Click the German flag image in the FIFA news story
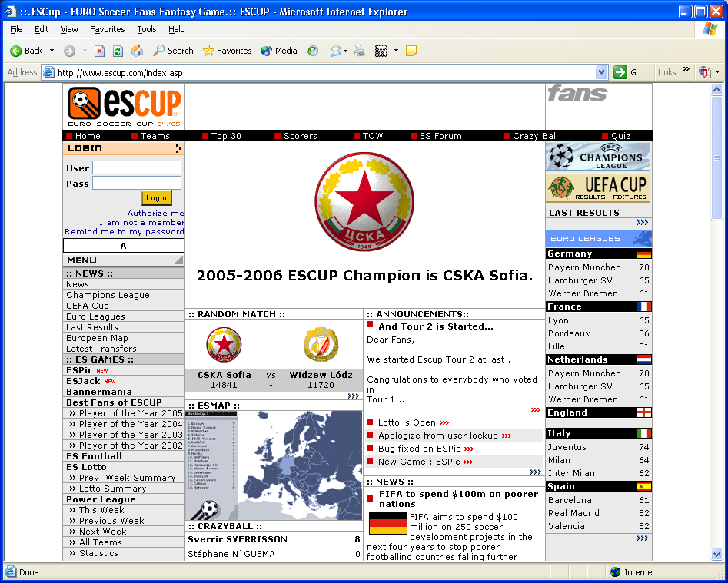The height and width of the screenshot is (583, 728). click(388, 523)
